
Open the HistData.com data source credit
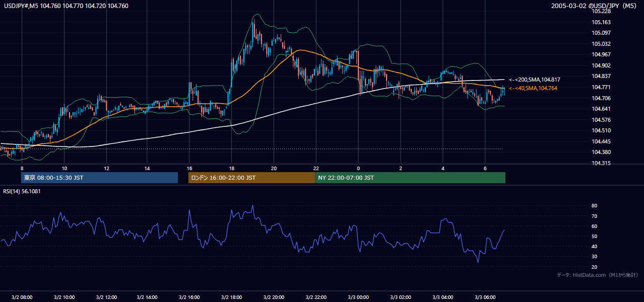[598, 275]
